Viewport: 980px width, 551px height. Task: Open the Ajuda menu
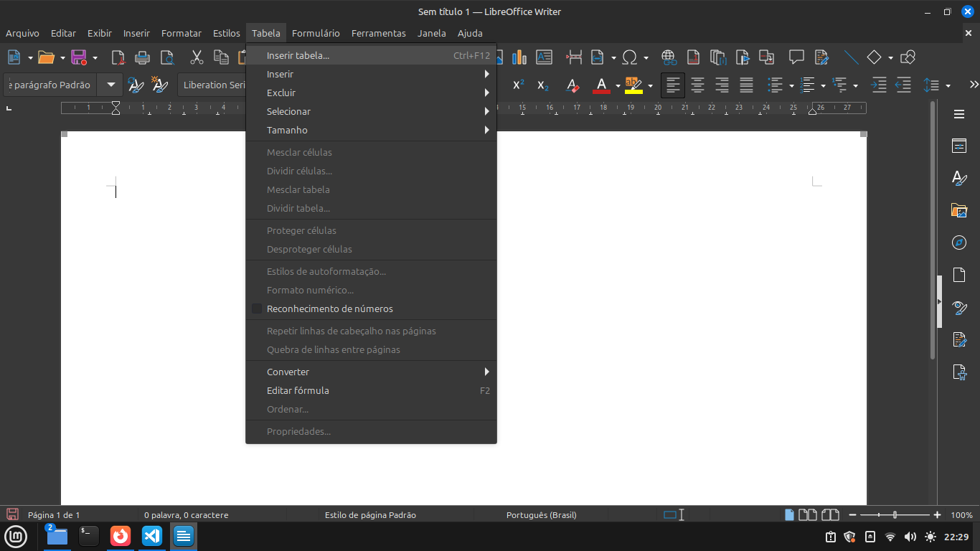[x=470, y=33]
